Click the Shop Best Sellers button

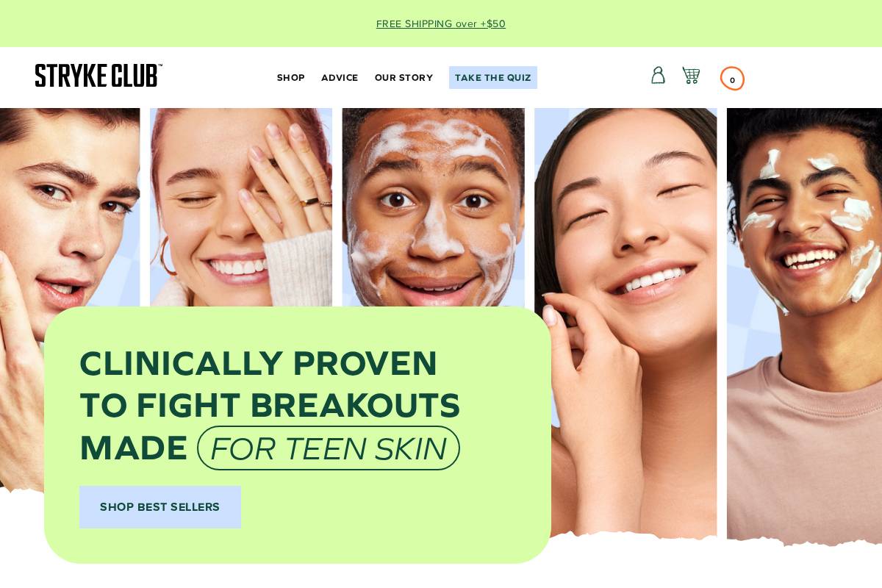point(160,507)
